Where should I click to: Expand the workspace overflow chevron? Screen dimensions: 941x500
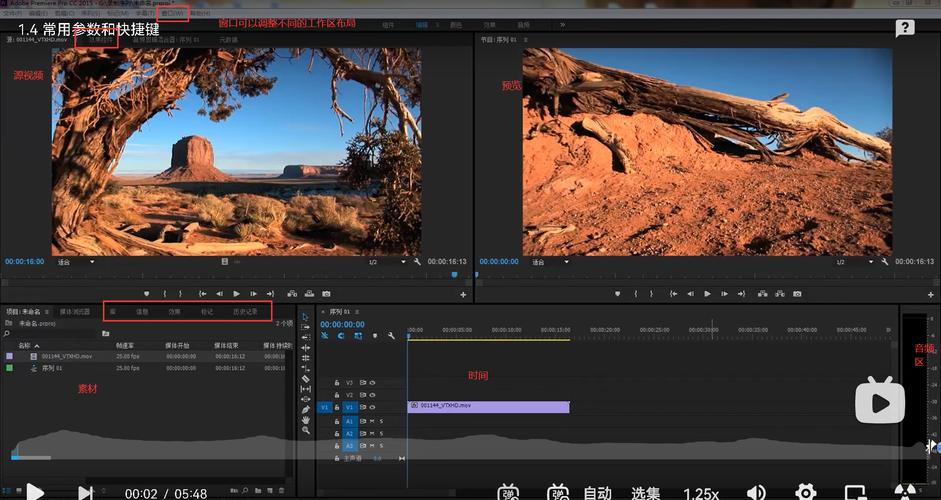562,25
